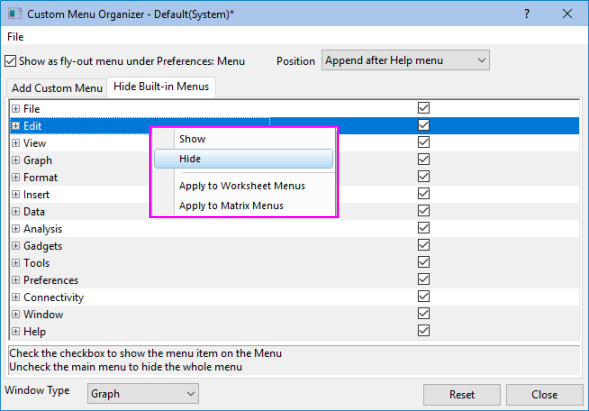Expand the Format tree node
The height and width of the screenshot is (411, 589).
pos(15,177)
